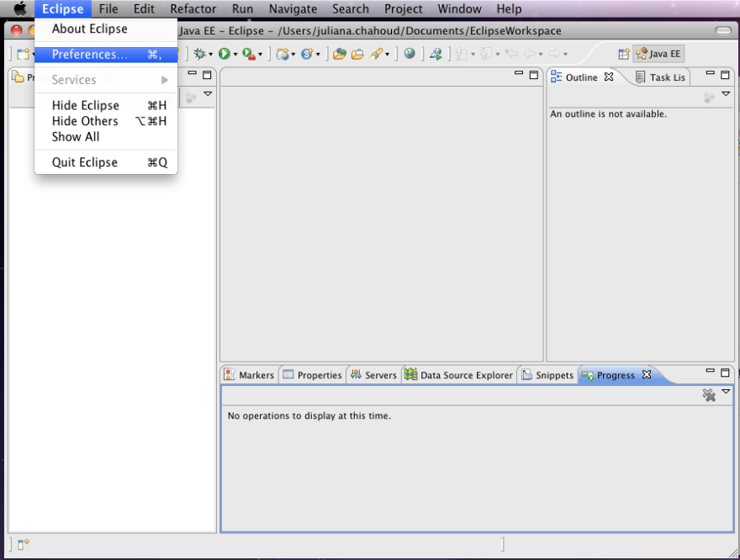Maximize the Outline panel
Viewport: 740px width, 560px height.
pos(726,75)
